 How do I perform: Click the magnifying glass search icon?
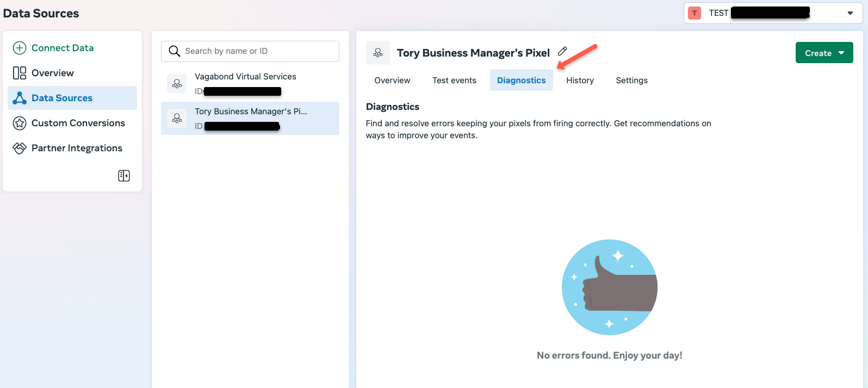pos(174,51)
